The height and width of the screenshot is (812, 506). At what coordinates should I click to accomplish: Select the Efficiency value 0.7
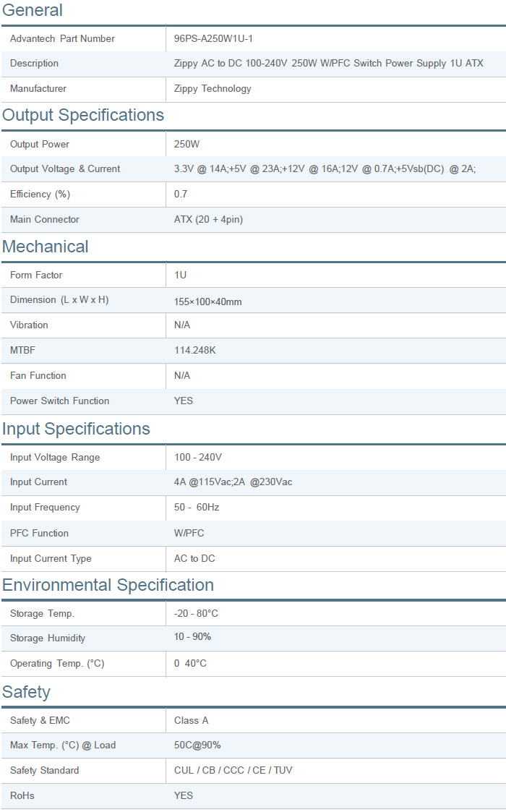181,194
